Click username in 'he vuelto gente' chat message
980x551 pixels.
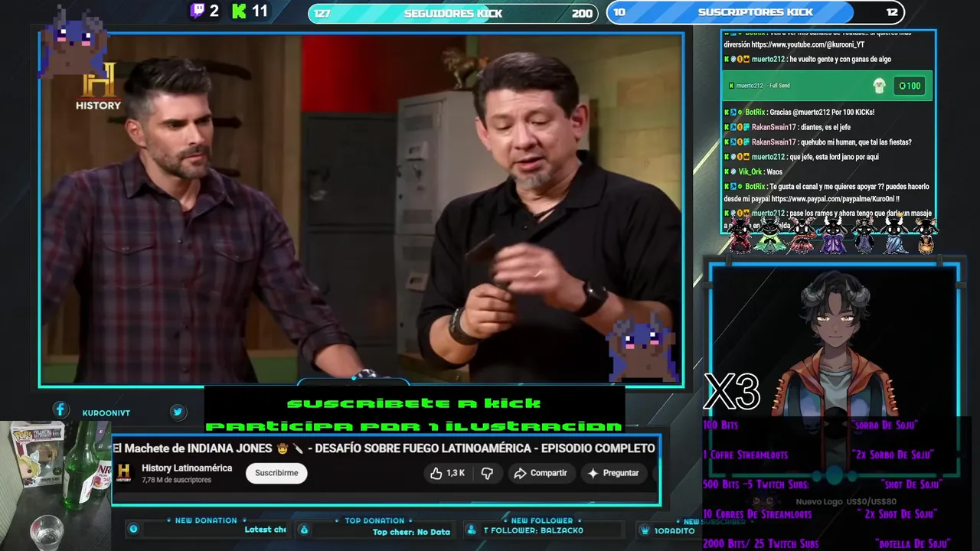(x=768, y=60)
